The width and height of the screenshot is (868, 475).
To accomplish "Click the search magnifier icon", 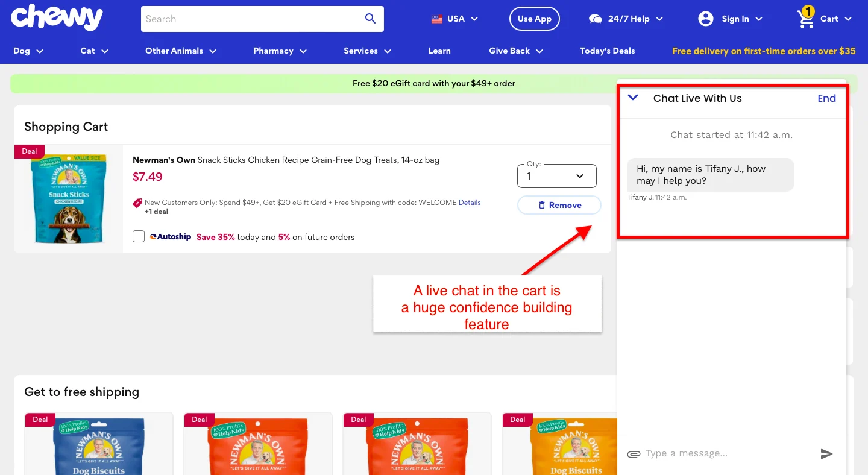I will pos(371,19).
